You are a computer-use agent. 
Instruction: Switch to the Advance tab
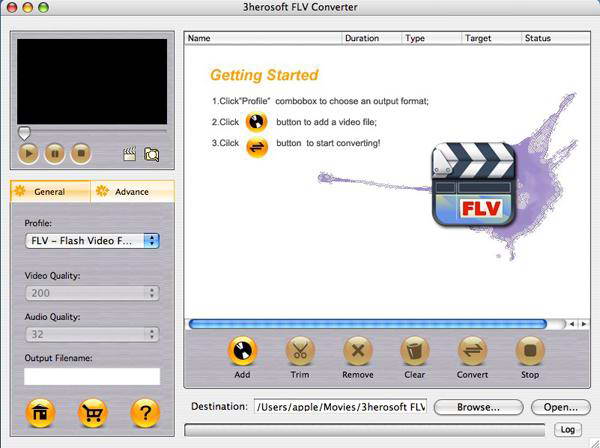click(132, 191)
